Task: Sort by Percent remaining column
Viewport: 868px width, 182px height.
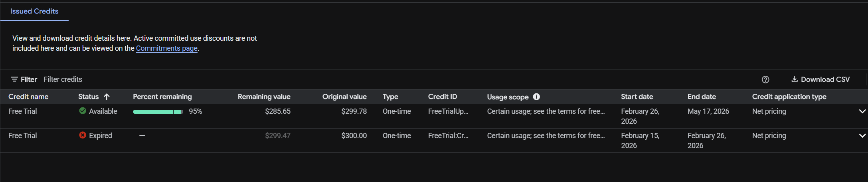Action: point(162,97)
